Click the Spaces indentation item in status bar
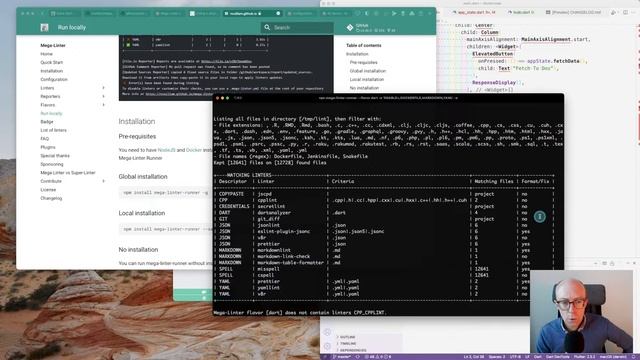The width and height of the screenshot is (640, 360). click(x=497, y=357)
